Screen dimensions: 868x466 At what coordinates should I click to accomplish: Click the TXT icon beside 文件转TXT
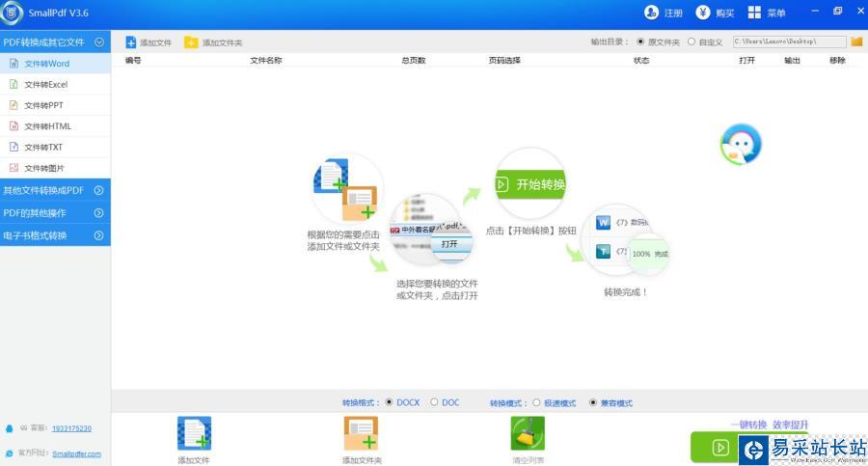[x=14, y=147]
